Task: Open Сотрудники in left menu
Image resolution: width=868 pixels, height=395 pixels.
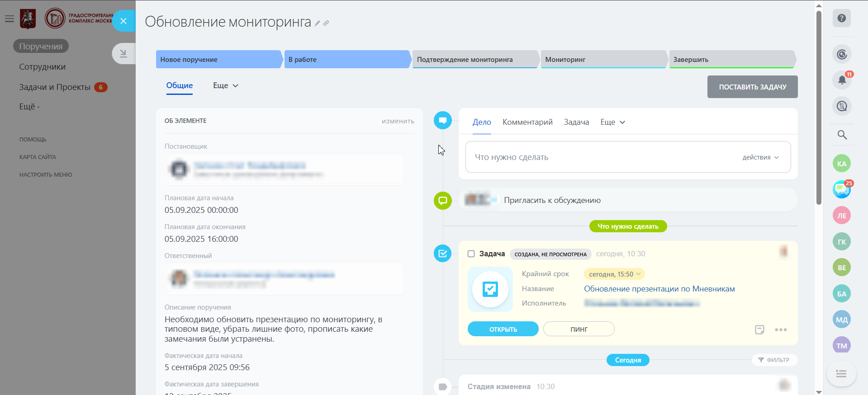Action: pos(43,67)
